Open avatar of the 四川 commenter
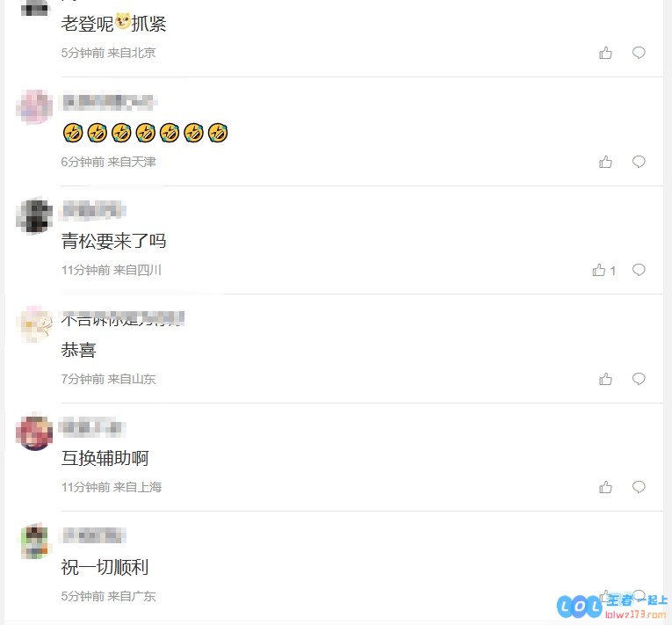This screenshot has height=625, width=672. tap(34, 215)
